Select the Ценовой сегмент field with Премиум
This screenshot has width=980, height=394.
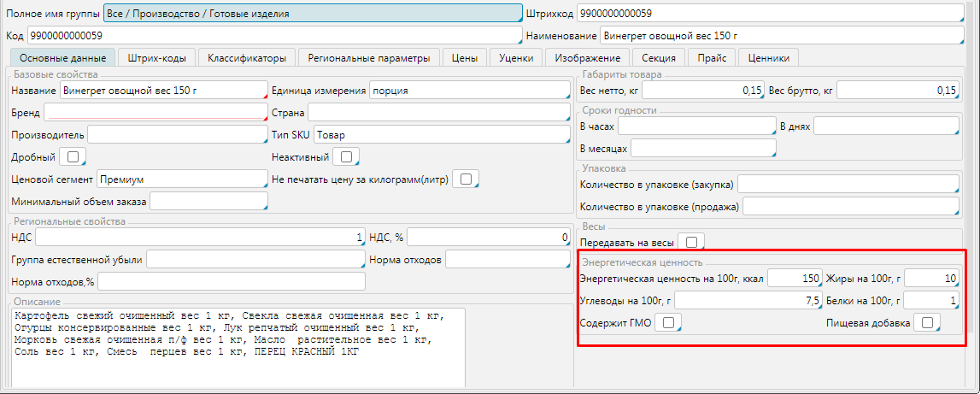pos(182,179)
